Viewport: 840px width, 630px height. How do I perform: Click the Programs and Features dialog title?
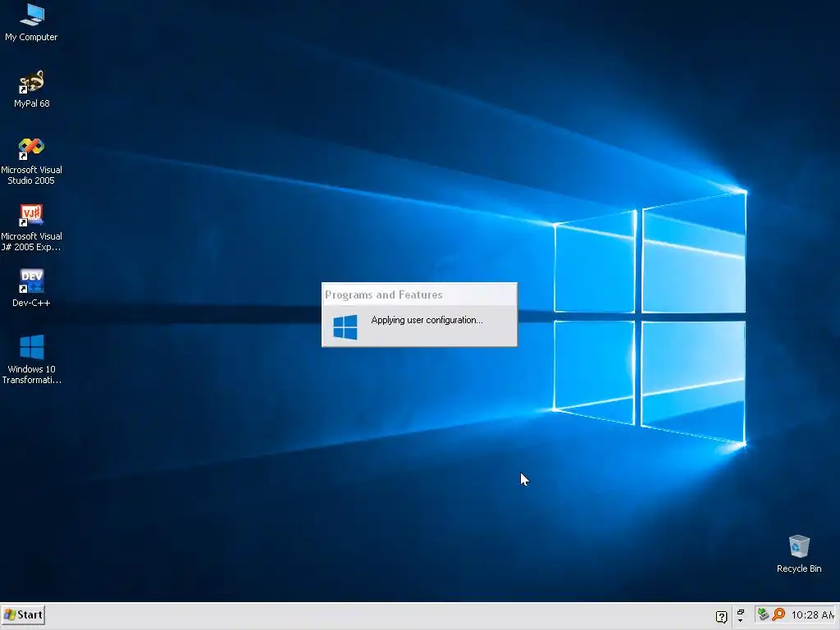click(384, 294)
